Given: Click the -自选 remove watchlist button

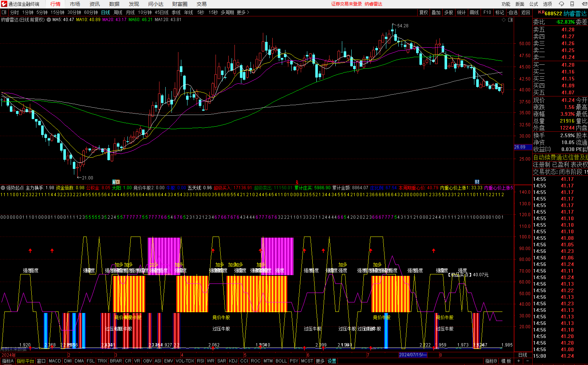Looking at the screenshot, I should [513, 12].
